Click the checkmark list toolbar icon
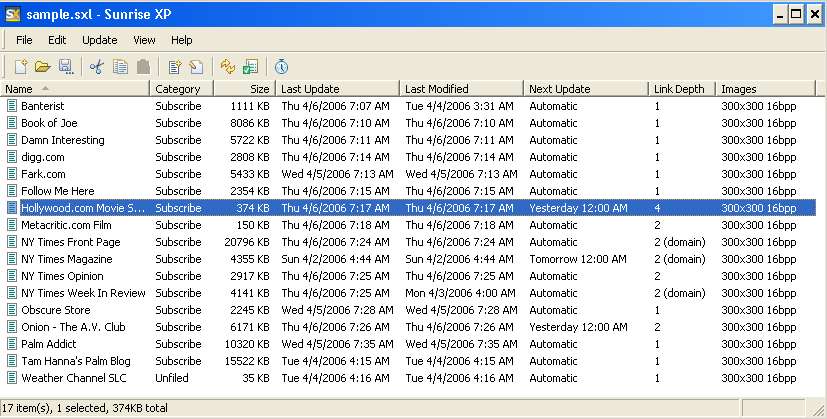The width and height of the screenshot is (827, 419). point(251,66)
